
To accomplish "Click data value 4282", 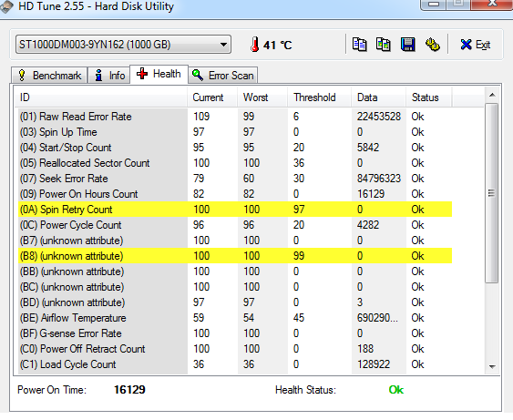I will 368,225.
